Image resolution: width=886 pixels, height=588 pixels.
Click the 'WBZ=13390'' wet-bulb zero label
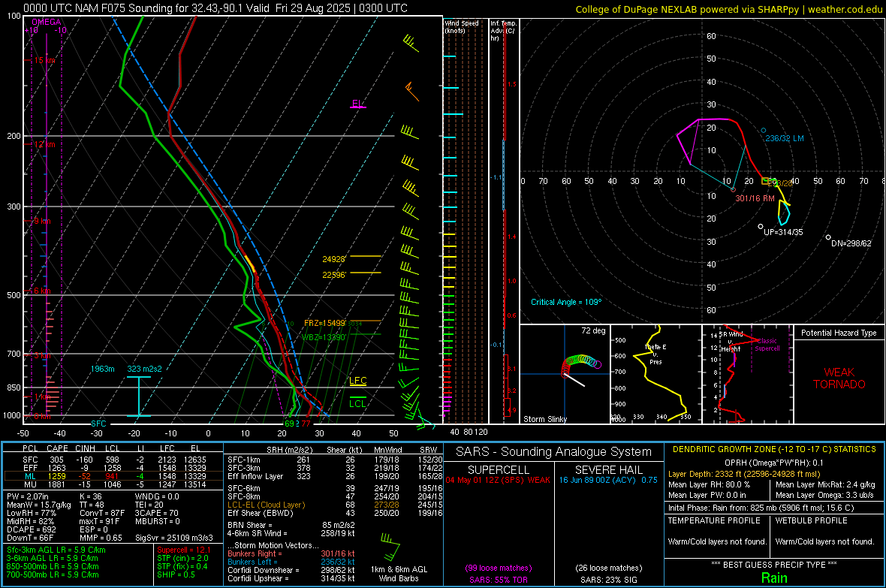click(324, 337)
